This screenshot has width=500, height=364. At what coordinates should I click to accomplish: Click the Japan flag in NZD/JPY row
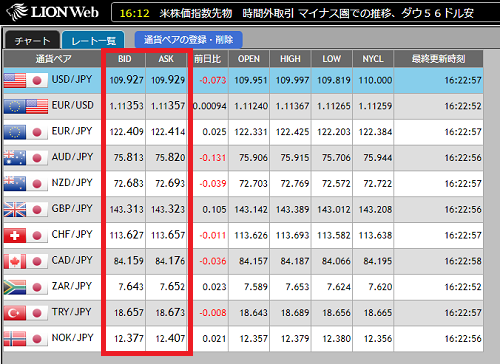click(x=37, y=184)
